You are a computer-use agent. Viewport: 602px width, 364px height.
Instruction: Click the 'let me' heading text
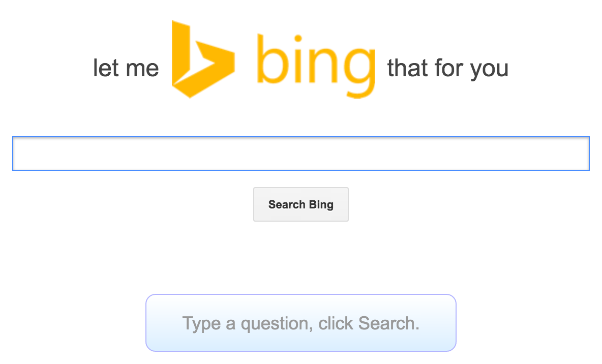tap(126, 68)
